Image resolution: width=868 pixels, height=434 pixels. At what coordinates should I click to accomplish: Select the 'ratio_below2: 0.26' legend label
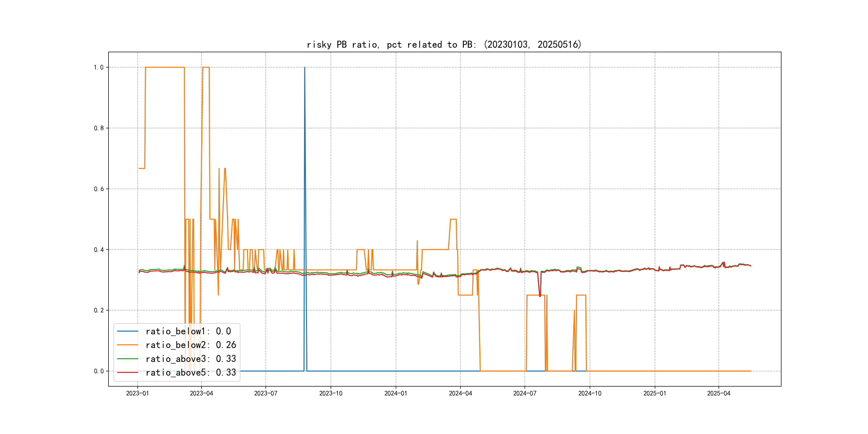191,345
